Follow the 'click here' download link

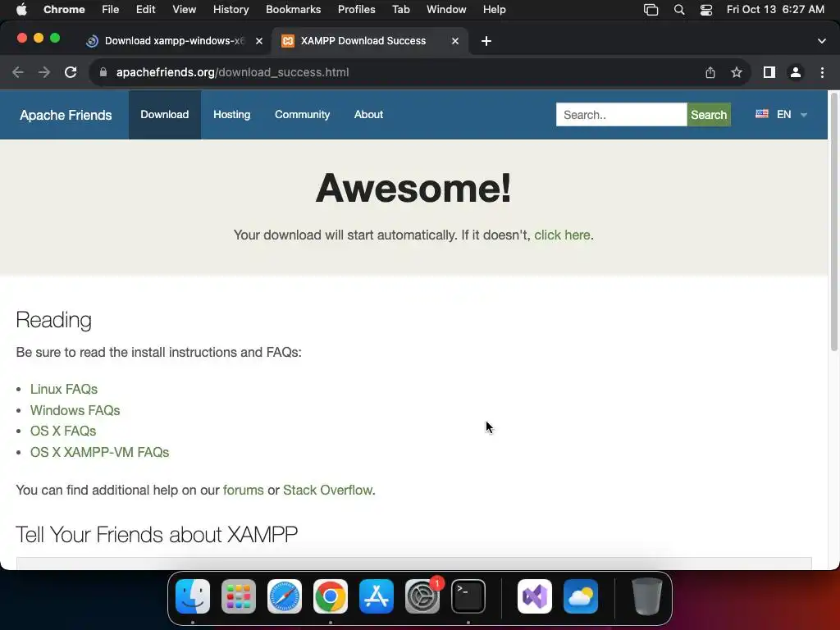click(562, 235)
